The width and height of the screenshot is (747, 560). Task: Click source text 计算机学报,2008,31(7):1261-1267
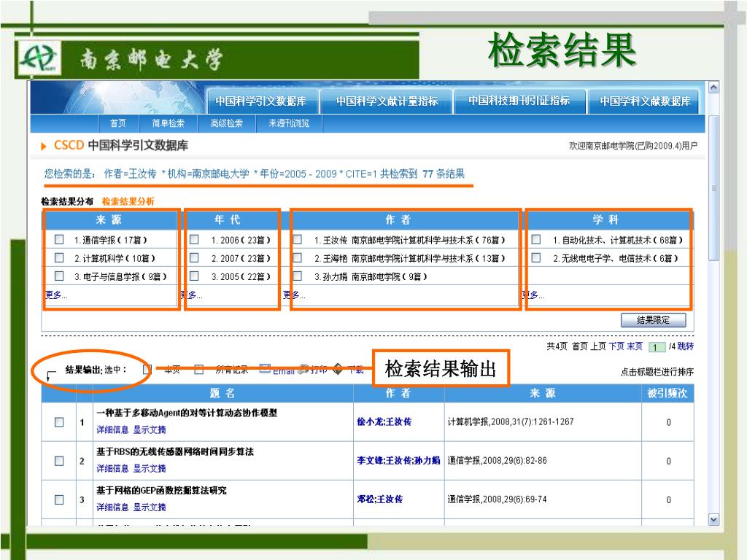[511, 422]
